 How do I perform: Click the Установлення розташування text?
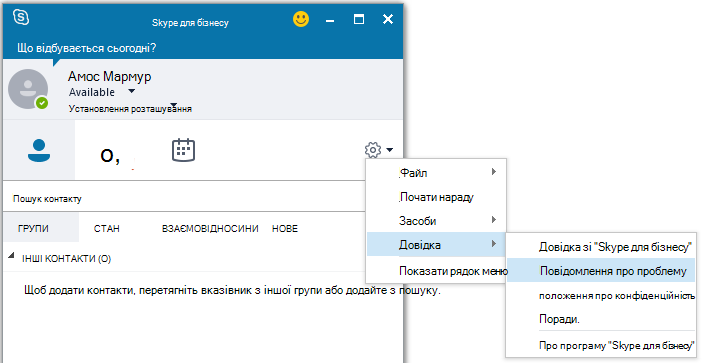(x=130, y=109)
